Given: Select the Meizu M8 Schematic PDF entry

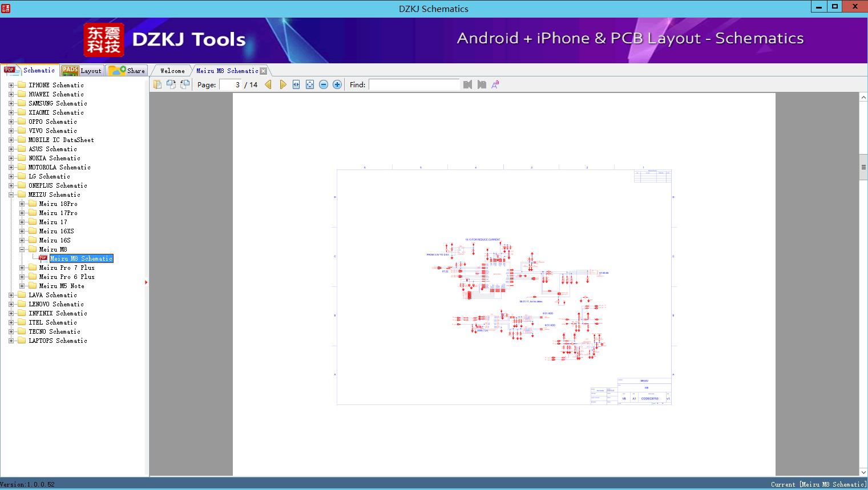Looking at the screenshot, I should [x=82, y=258].
